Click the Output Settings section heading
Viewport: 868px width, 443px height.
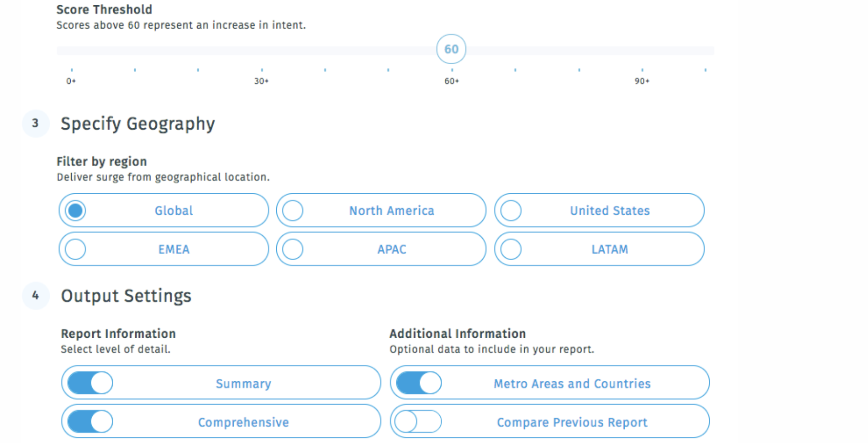coord(126,296)
